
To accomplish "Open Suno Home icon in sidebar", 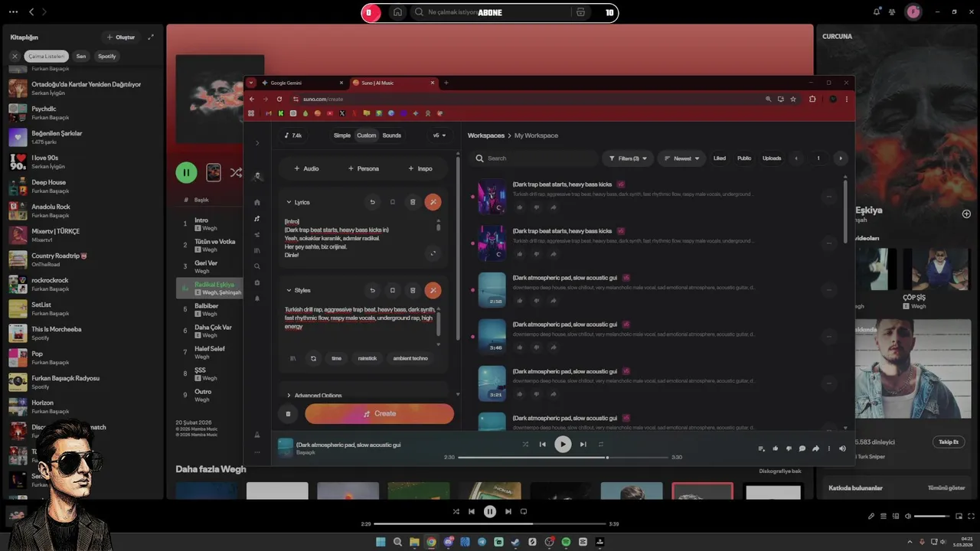I will click(257, 203).
